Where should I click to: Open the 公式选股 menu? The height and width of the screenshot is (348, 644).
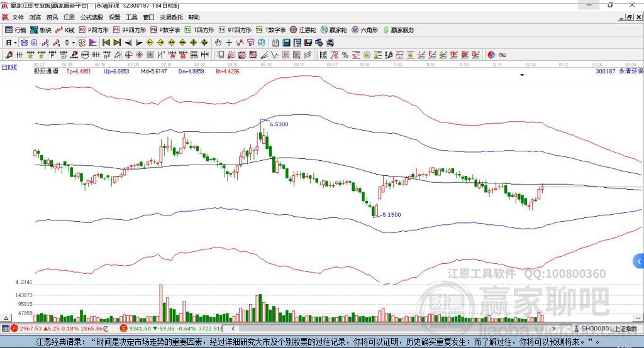tap(92, 17)
